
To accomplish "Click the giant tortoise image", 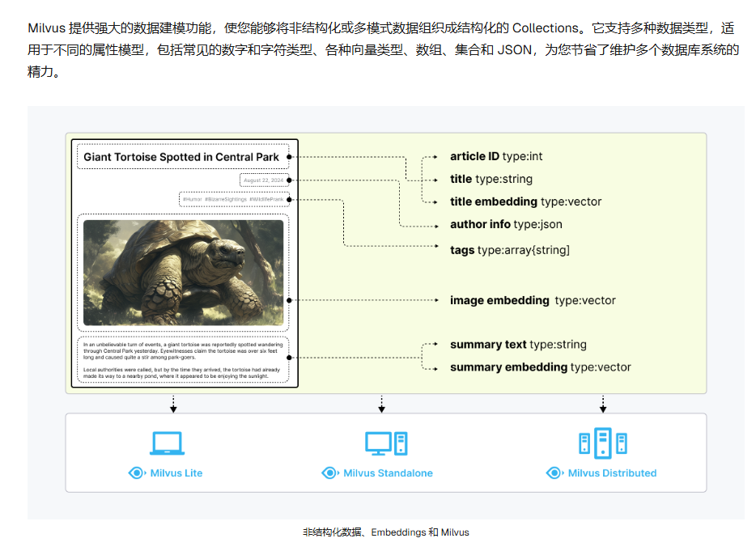I will [x=184, y=273].
